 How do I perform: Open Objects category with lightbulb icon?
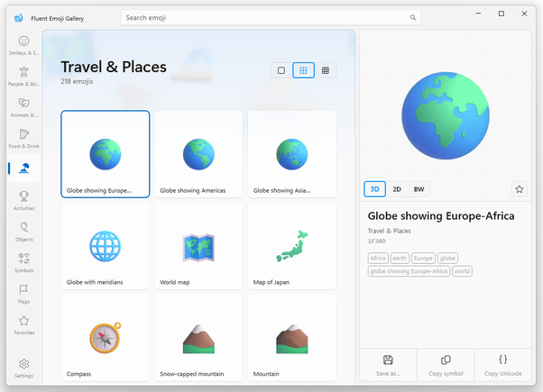[23, 232]
